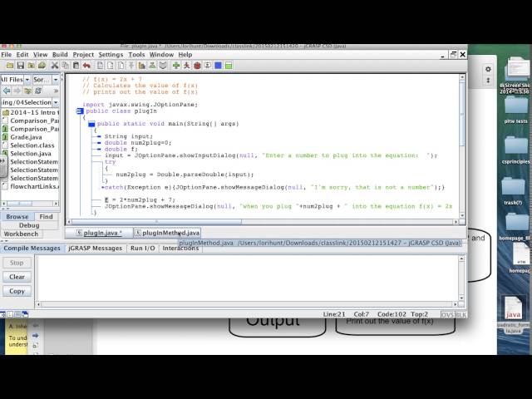Switch to the Interactions tab

pyautogui.click(x=180, y=248)
